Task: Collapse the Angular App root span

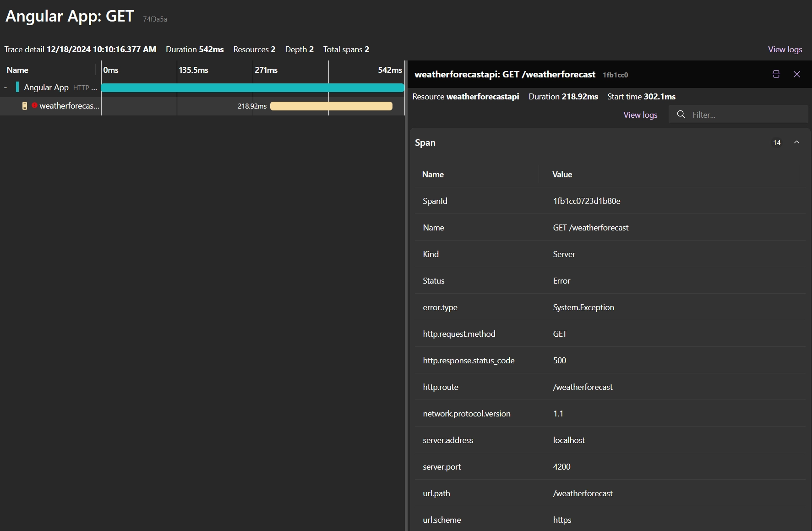Action: [x=5, y=88]
